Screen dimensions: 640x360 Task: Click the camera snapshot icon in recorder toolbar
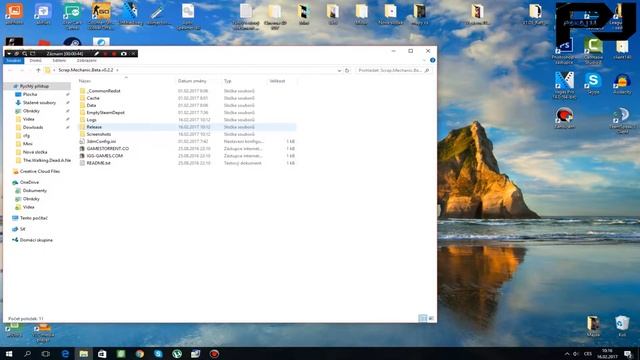click(124, 53)
